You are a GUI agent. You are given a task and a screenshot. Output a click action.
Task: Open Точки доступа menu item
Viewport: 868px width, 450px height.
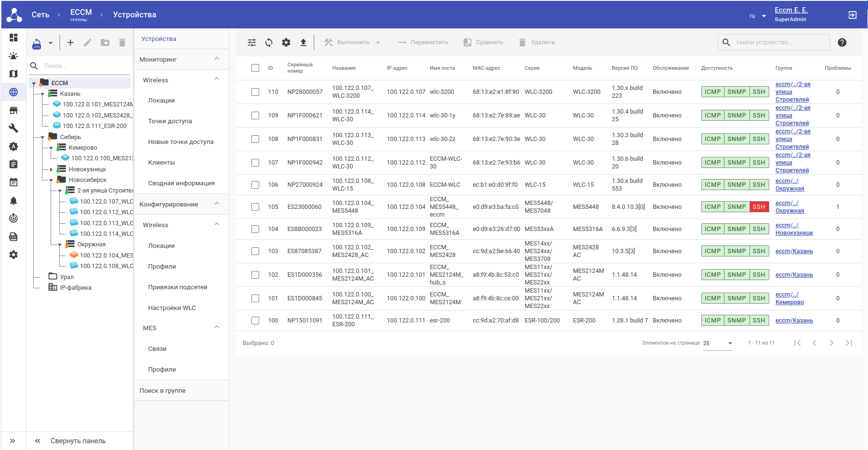coord(170,121)
